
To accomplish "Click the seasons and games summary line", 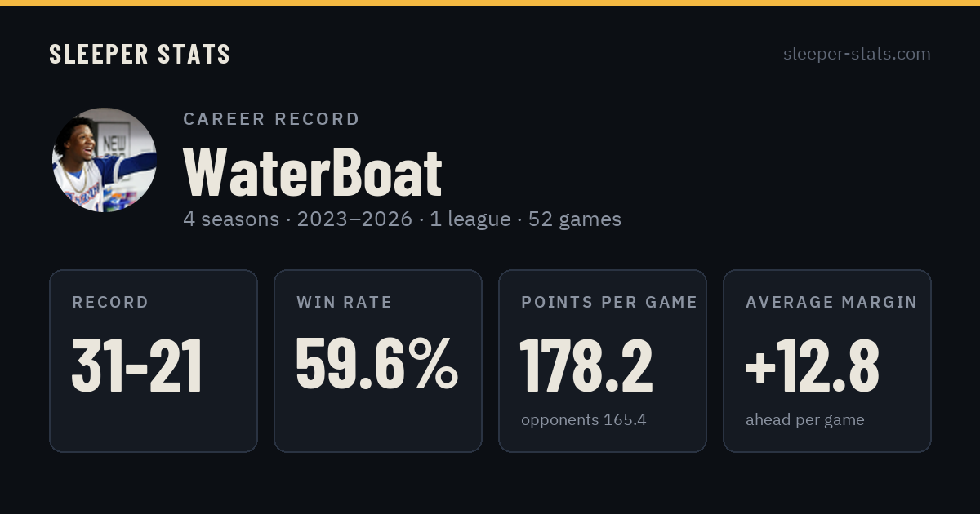I will pos(403,219).
